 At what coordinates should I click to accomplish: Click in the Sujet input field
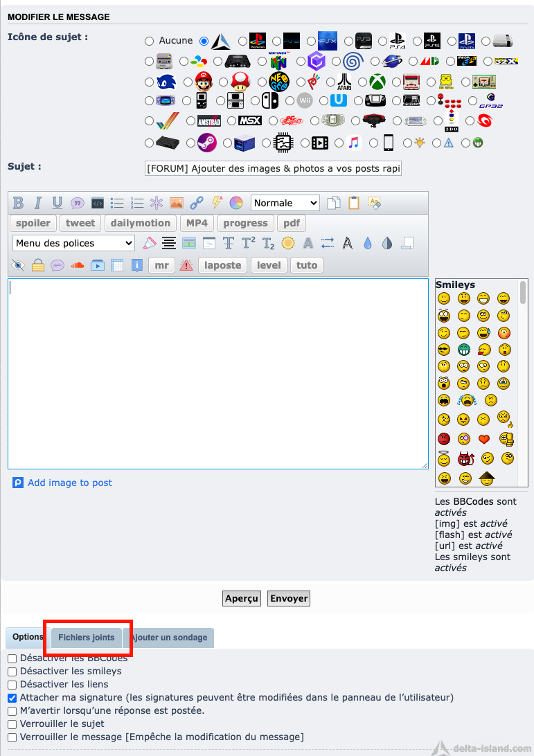[x=273, y=168]
